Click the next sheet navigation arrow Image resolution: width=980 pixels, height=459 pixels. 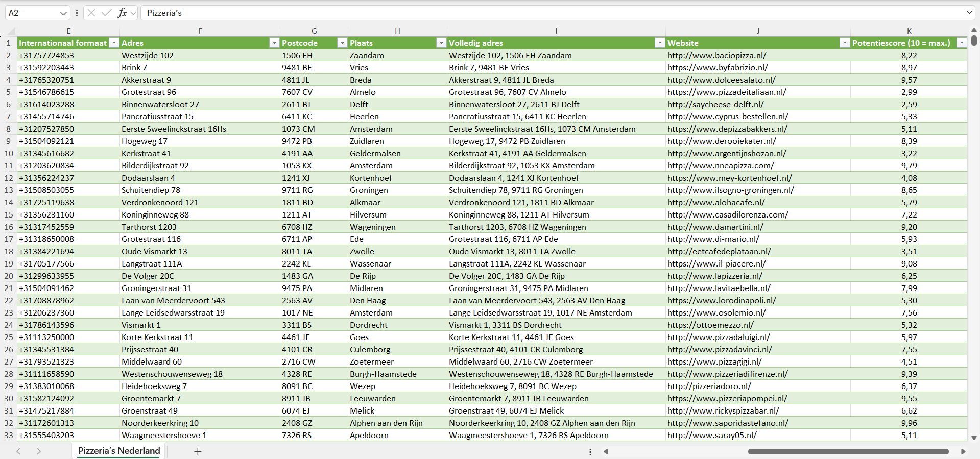tap(39, 451)
